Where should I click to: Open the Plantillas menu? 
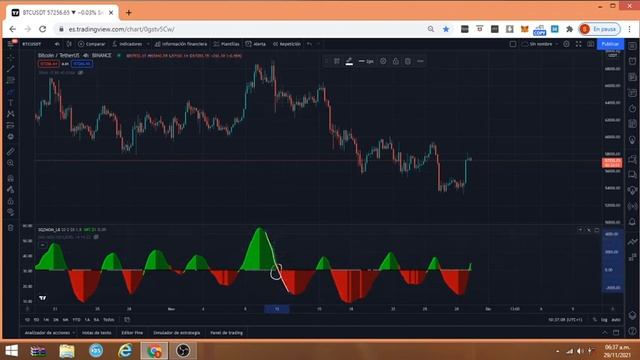pyautogui.click(x=227, y=44)
